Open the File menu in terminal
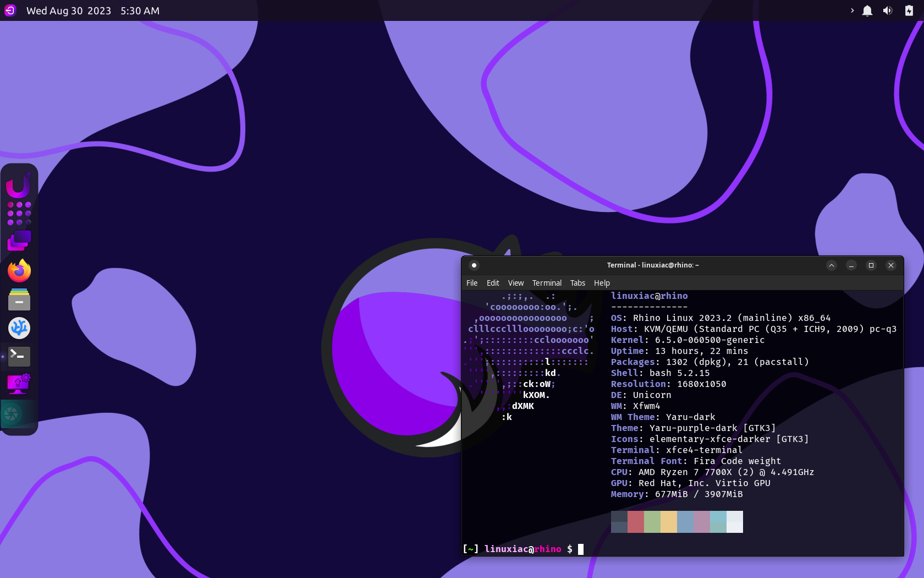This screenshot has width=924, height=578. point(472,283)
